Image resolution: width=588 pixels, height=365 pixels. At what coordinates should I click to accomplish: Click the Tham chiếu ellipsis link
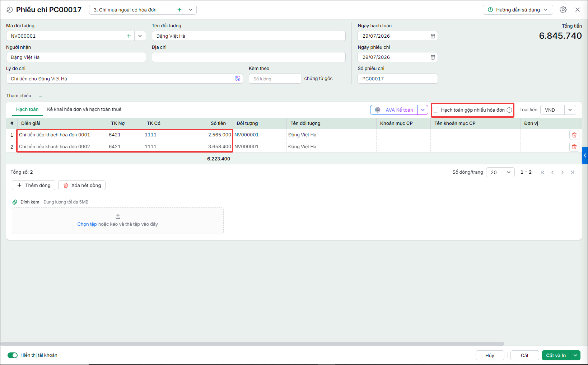click(x=41, y=96)
